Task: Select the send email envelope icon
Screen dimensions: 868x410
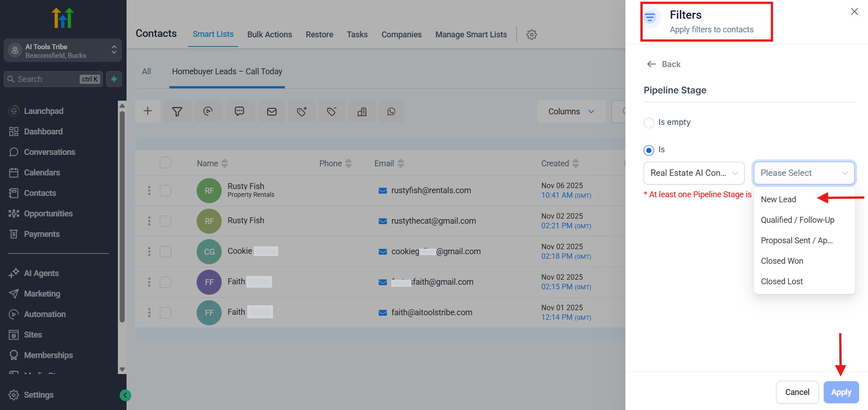Action: coord(272,111)
